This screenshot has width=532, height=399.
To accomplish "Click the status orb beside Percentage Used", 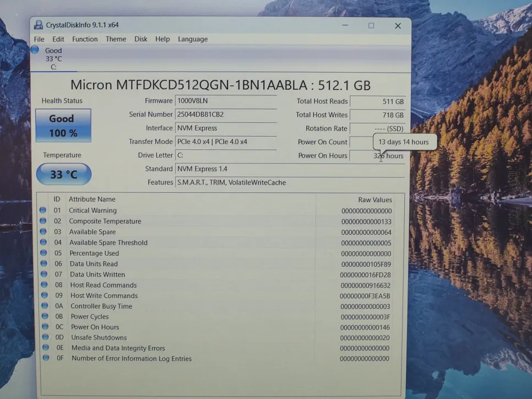I will click(x=43, y=253).
